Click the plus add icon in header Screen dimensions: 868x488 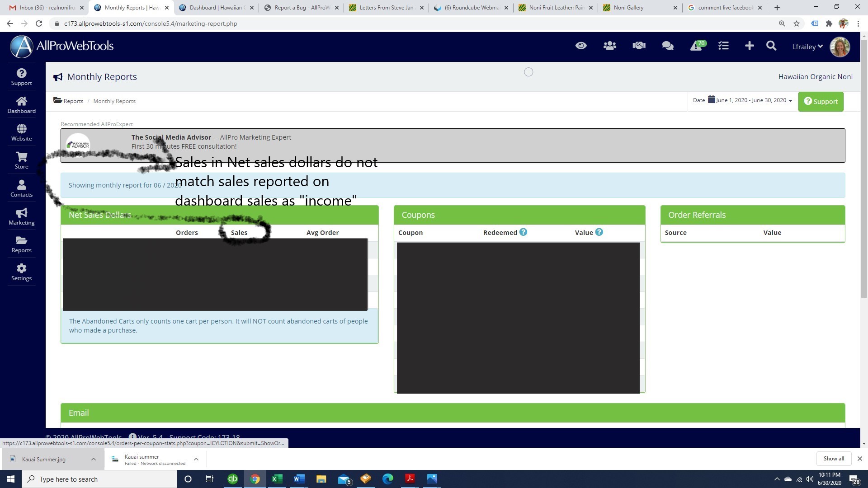pyautogui.click(x=749, y=46)
